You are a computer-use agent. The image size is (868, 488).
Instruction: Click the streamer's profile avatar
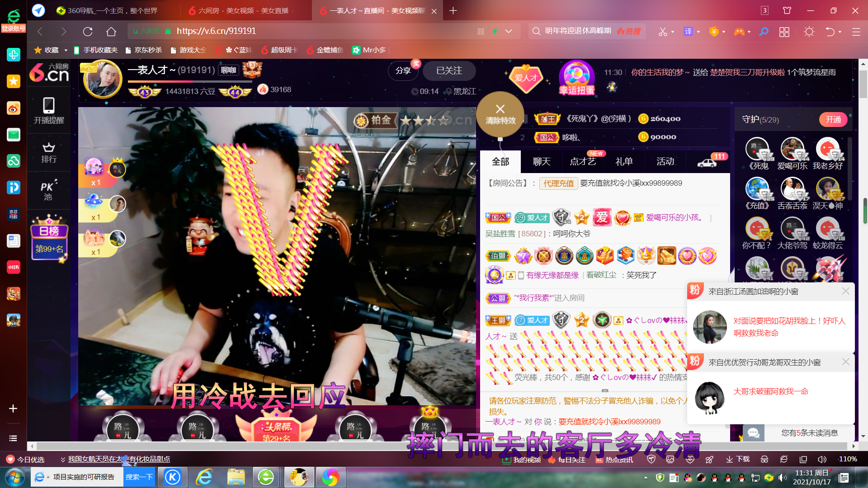[103, 79]
